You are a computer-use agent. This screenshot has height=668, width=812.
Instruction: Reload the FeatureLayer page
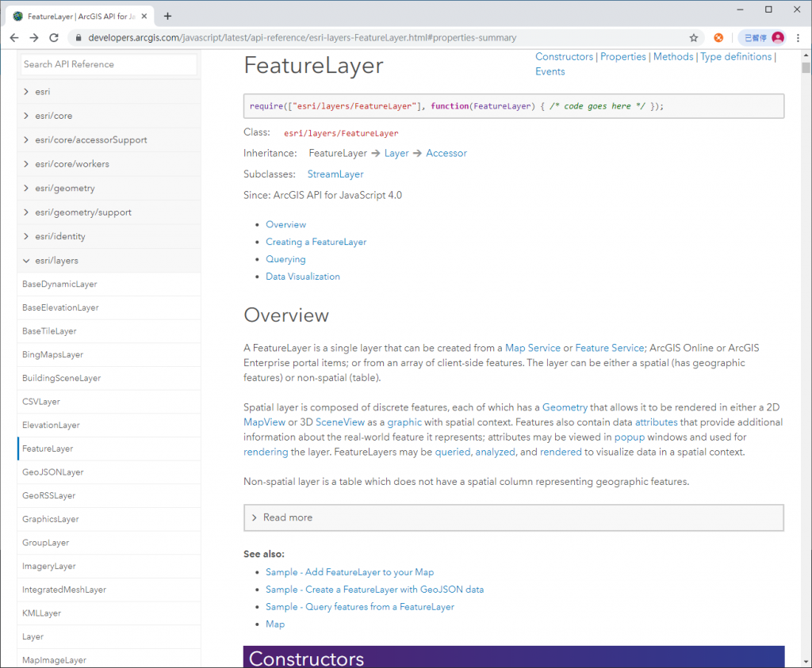click(x=54, y=38)
